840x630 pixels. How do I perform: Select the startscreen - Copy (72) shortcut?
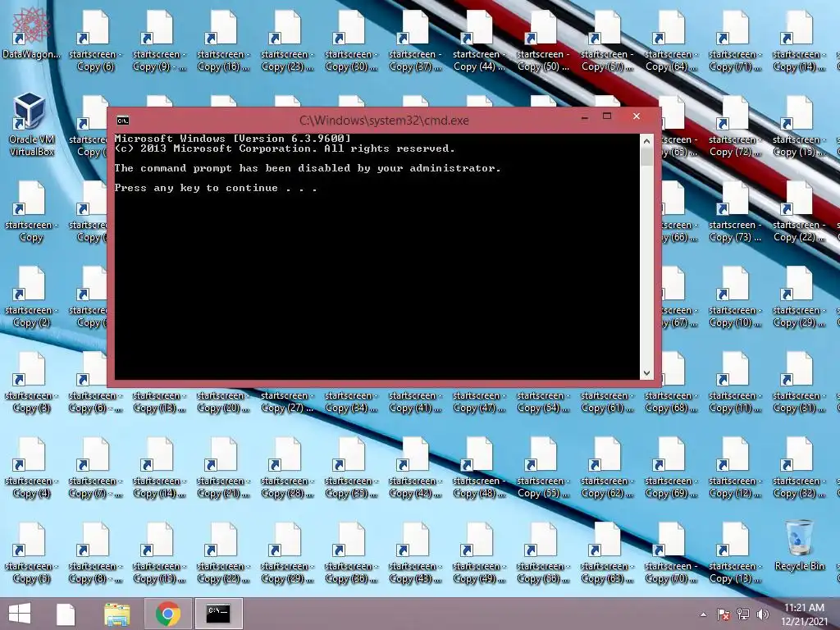point(735,126)
